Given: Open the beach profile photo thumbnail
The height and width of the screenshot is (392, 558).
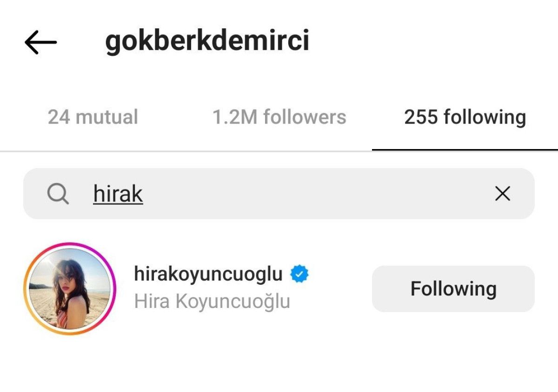Looking at the screenshot, I should click(70, 288).
